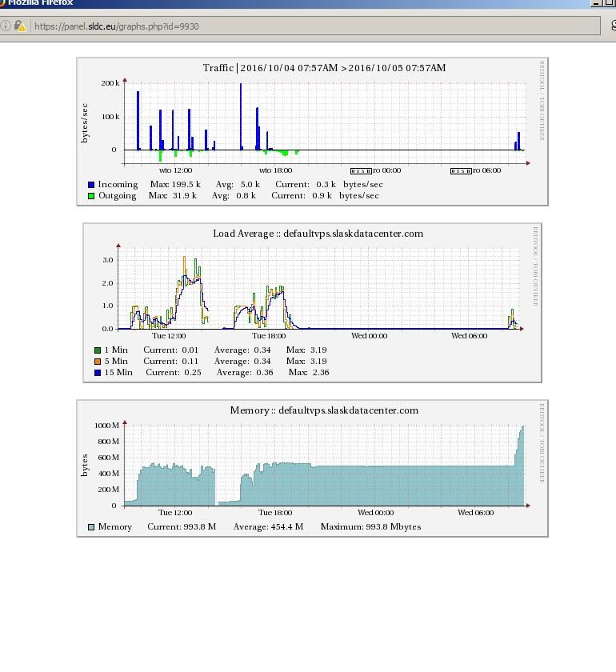Viewport: 616px width, 672px height.
Task: Click the Load Average graph image
Action: click(313, 302)
